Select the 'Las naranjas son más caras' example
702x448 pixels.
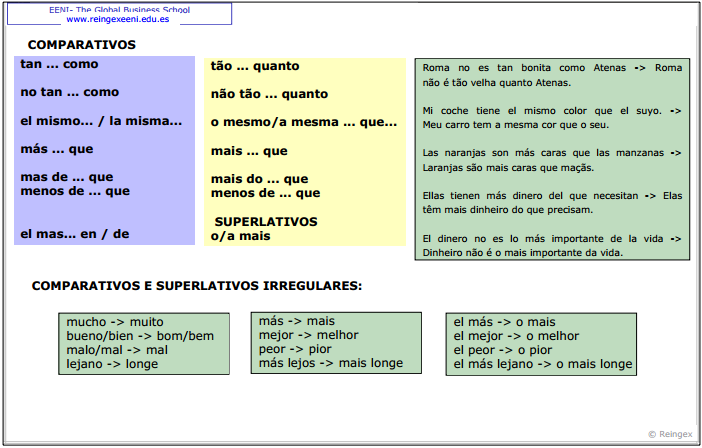[551, 160]
